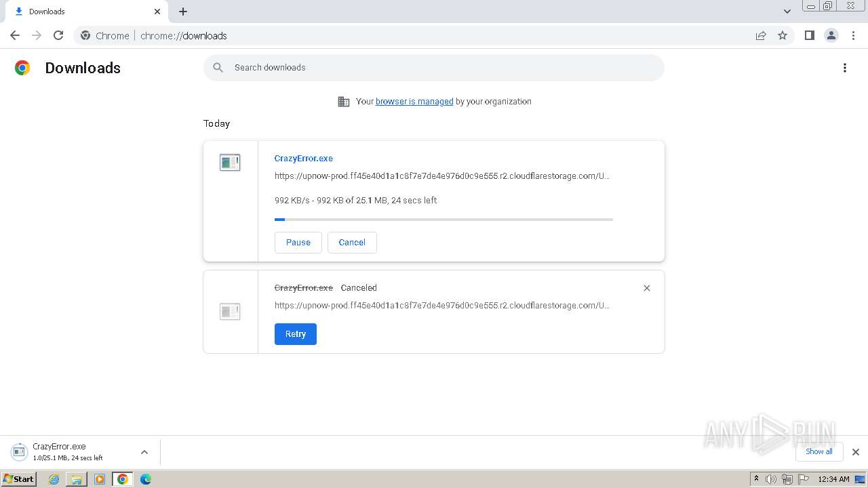Click the download progress bar

tap(443, 220)
